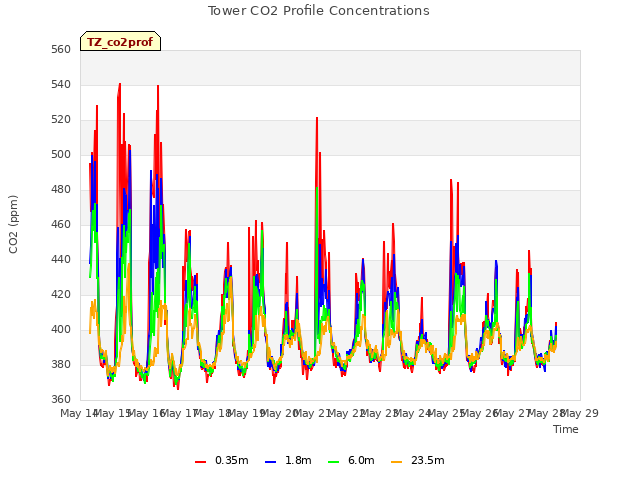Click the 520 y-axis tick label

point(61,120)
